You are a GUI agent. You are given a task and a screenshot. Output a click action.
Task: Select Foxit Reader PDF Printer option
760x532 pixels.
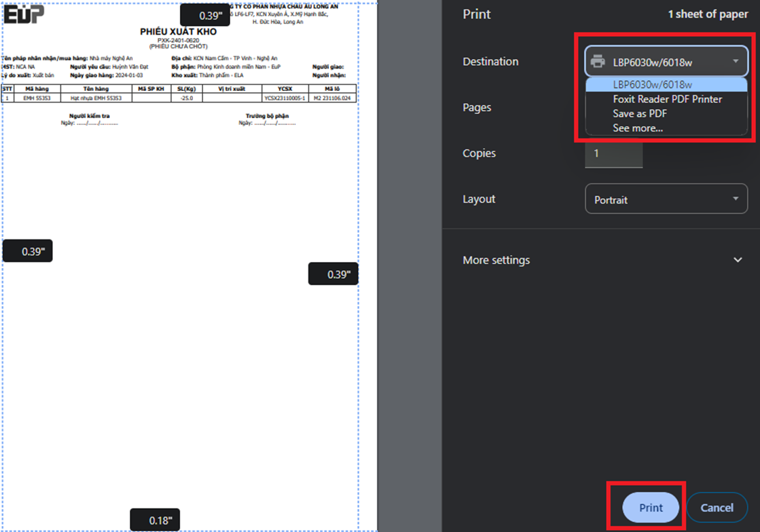(x=667, y=99)
